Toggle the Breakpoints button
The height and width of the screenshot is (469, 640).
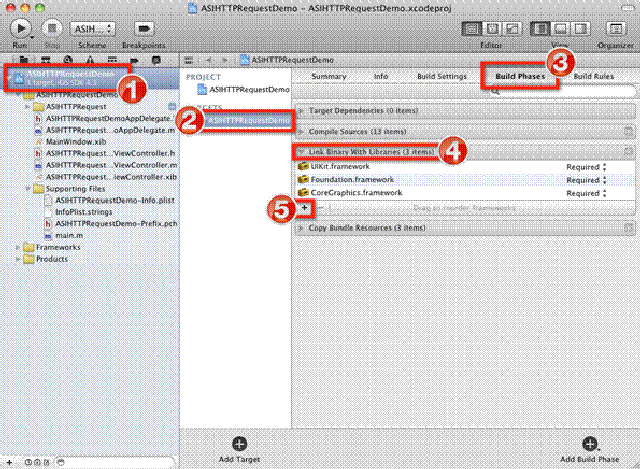pos(144,29)
